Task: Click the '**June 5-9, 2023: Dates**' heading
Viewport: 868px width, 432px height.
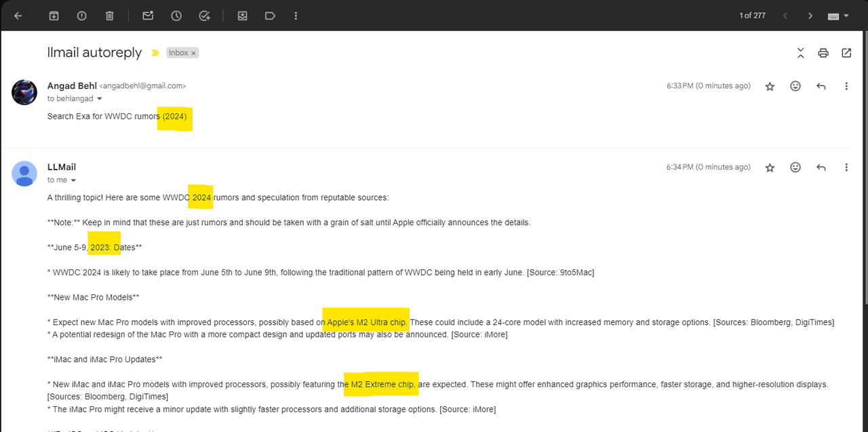Action: click(95, 248)
